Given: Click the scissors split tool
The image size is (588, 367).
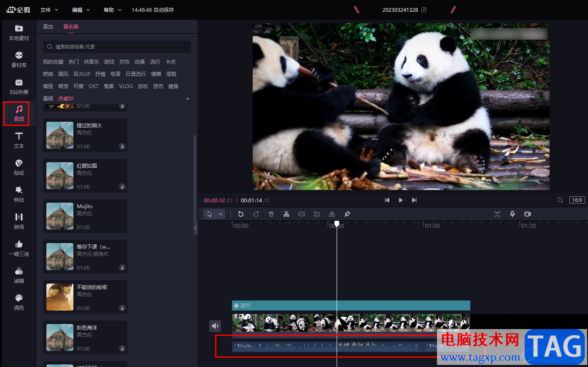Looking at the screenshot, I should (x=286, y=214).
